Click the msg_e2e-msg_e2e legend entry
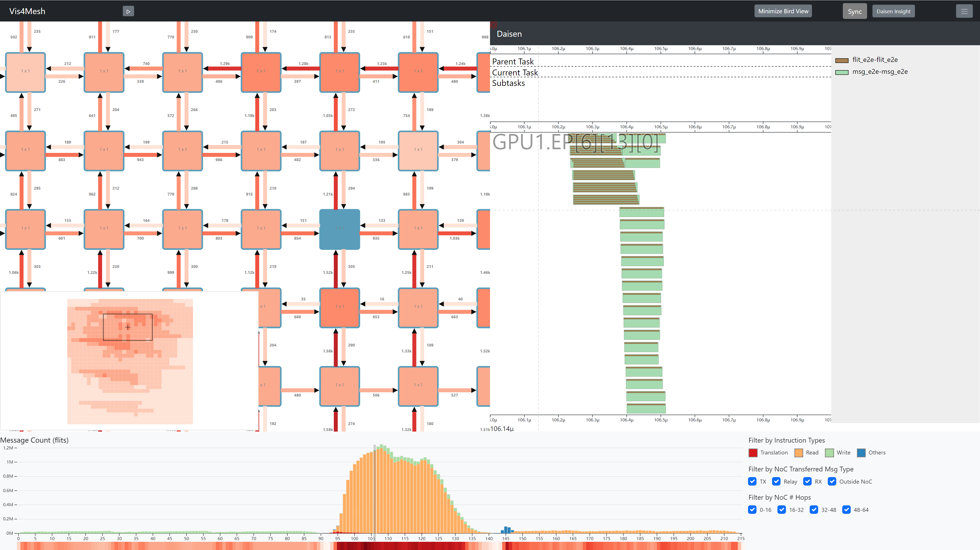Image resolution: width=980 pixels, height=550 pixels. [x=880, y=72]
